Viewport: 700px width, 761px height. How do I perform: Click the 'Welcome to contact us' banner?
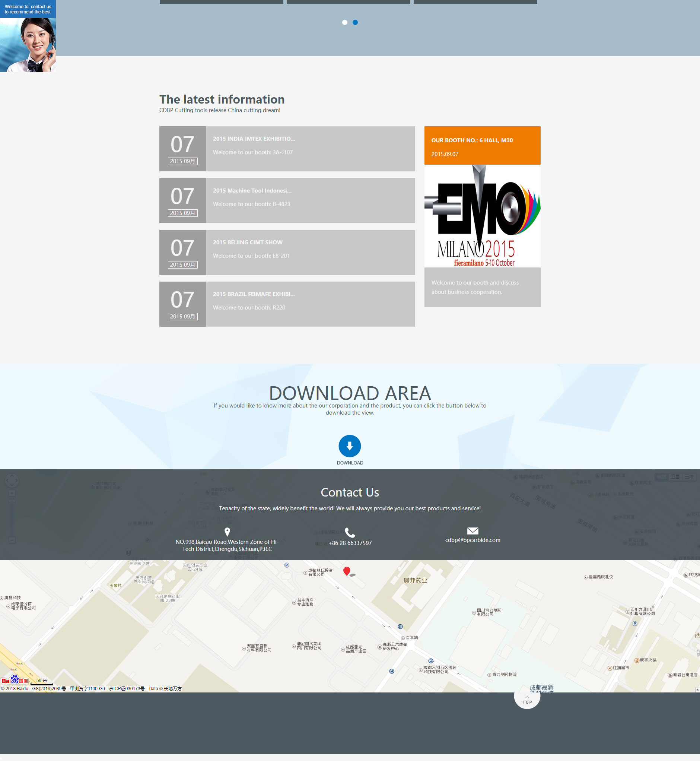[28, 9]
